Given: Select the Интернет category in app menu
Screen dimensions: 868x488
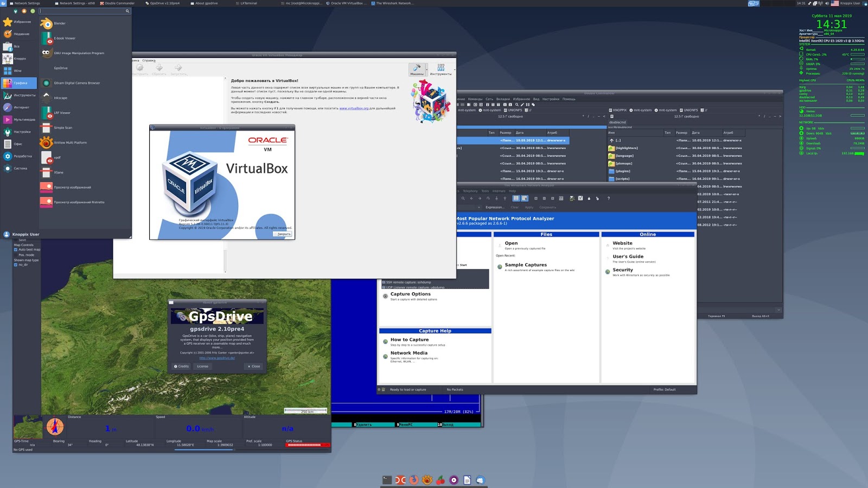Looking at the screenshot, I should (x=19, y=107).
